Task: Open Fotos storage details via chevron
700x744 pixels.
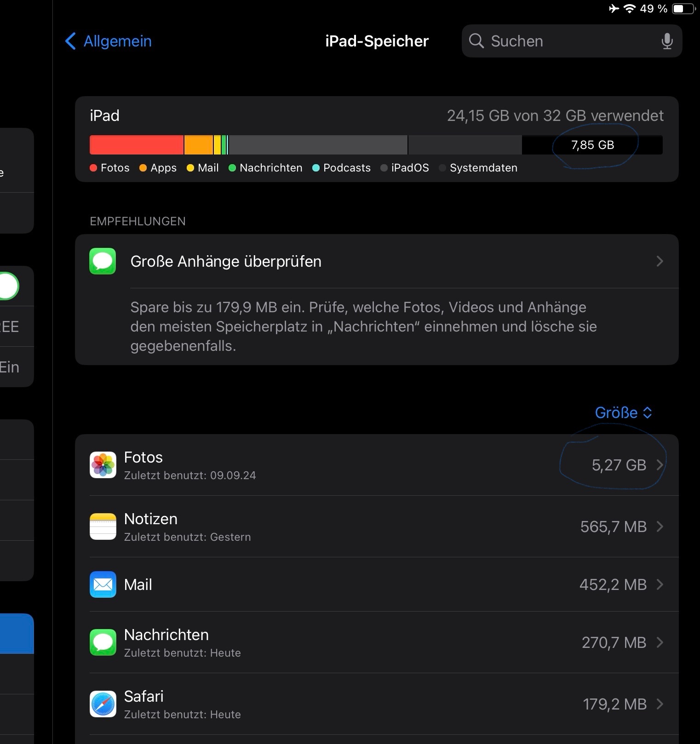Action: pyautogui.click(x=660, y=465)
